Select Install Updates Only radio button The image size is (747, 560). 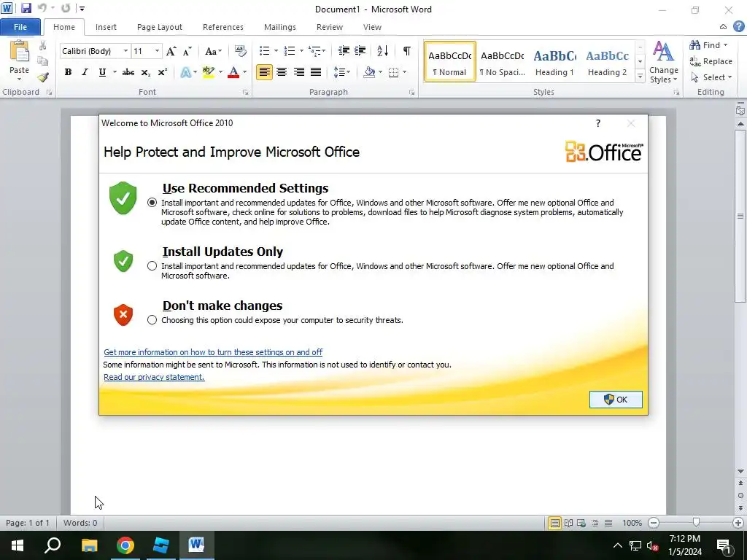pyautogui.click(x=152, y=265)
